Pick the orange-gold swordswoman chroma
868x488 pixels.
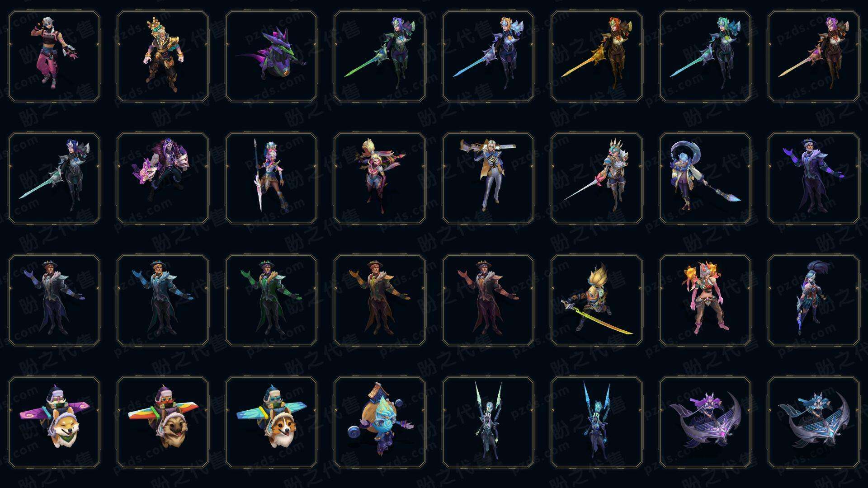597,56
